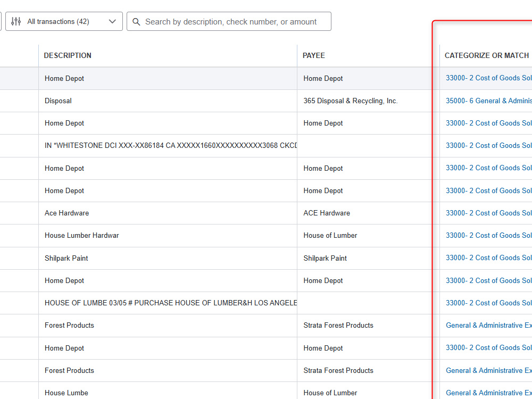Click the filter sliders icon
The image size is (532, 399).
coord(16,21)
